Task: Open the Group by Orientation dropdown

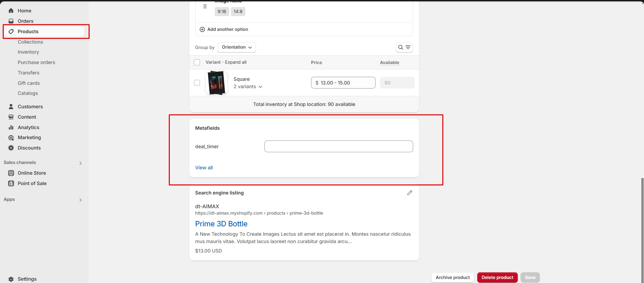Action: [237, 47]
